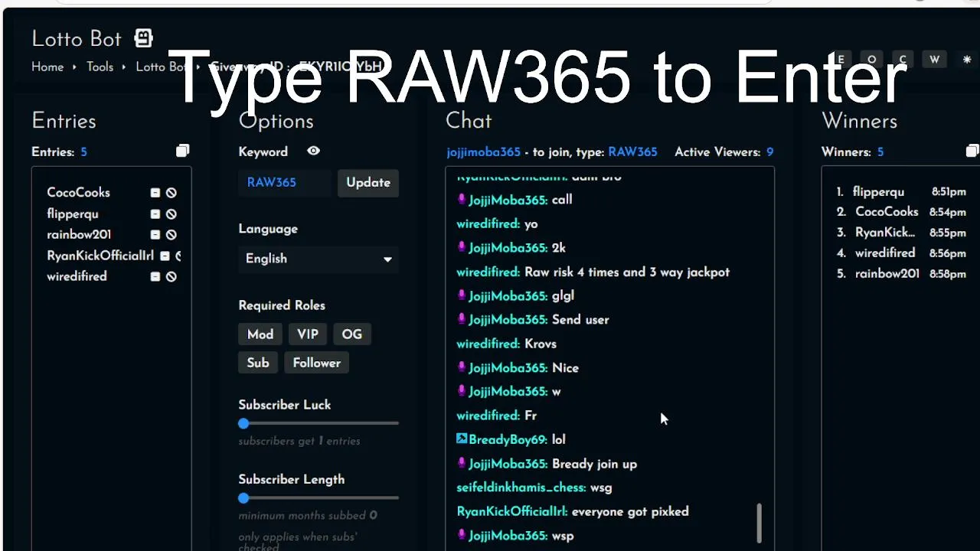This screenshot has width=980, height=551.
Task: Click the 'everyone got pixked' chat message
Action: coord(630,512)
